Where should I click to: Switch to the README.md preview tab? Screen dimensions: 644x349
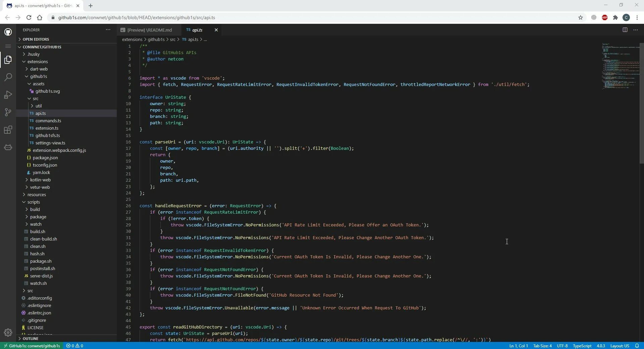click(149, 30)
